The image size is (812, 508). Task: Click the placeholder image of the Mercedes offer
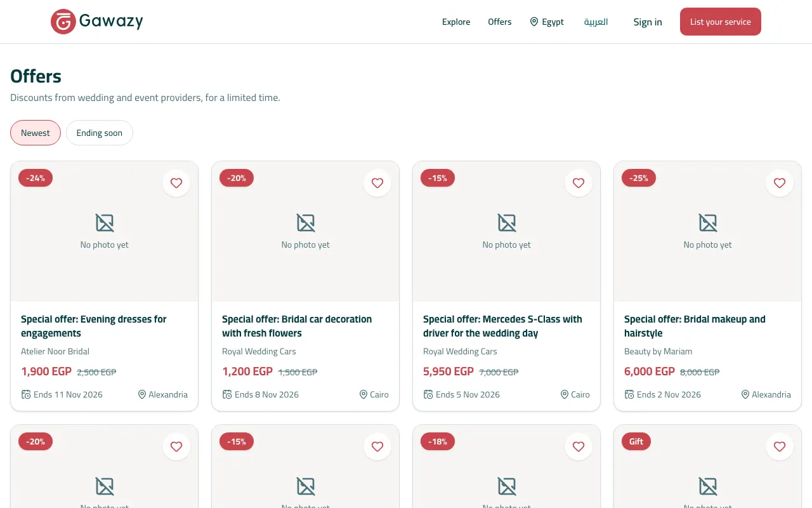pos(507,231)
